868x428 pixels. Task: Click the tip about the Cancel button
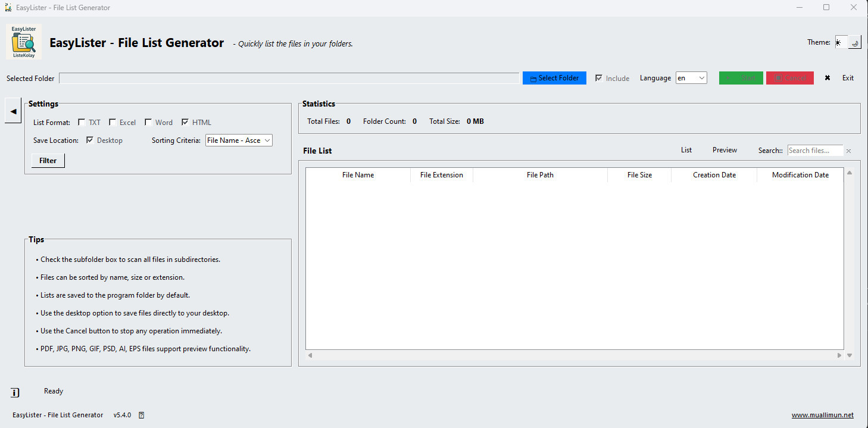click(129, 331)
